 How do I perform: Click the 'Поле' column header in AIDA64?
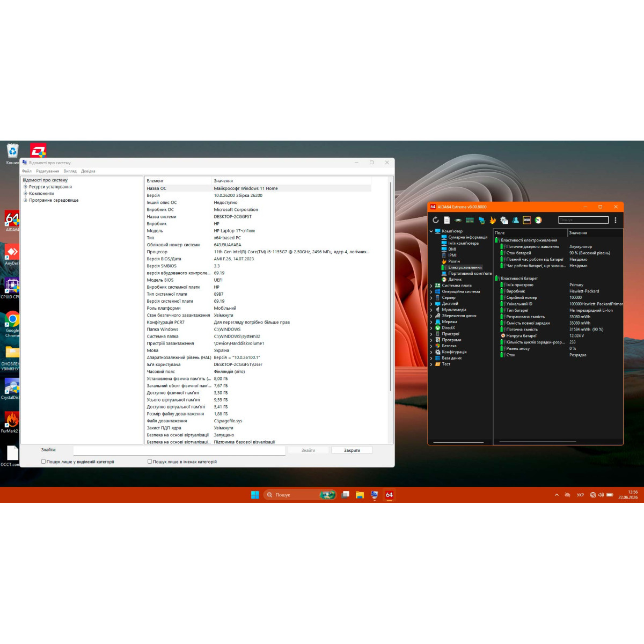530,233
